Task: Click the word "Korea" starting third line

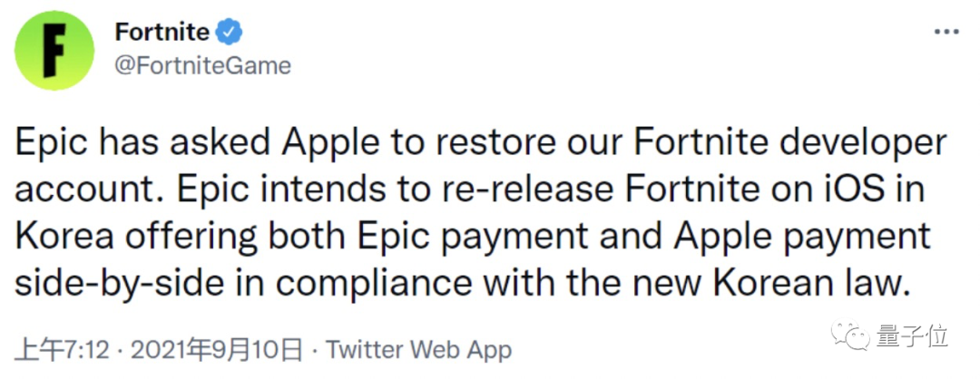Action: pyautogui.click(x=66, y=237)
